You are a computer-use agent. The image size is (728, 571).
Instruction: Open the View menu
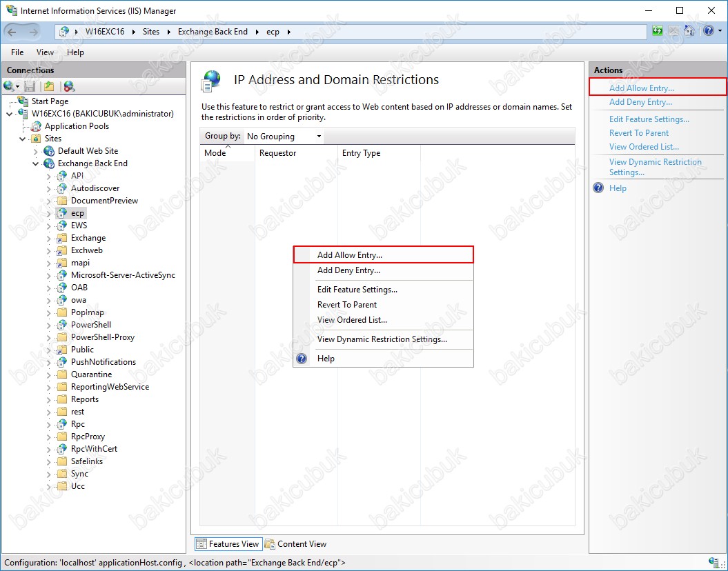pos(45,52)
